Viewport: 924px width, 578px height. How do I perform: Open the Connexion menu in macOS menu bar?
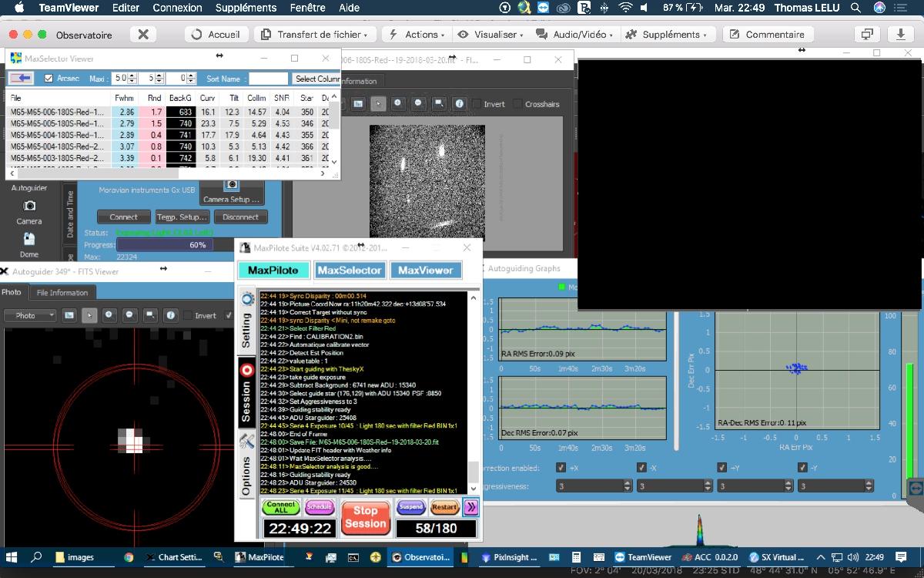177,8
